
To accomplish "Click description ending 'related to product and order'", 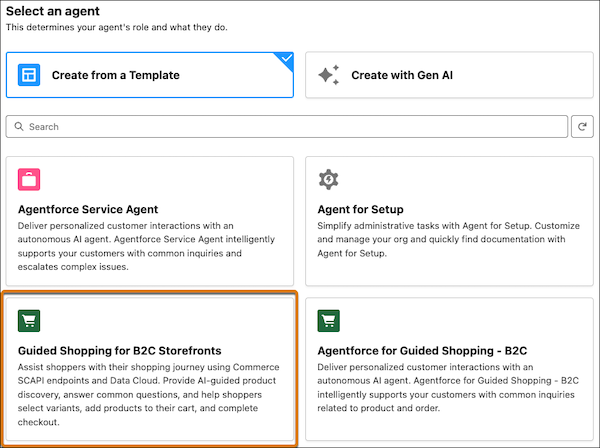I will [448, 388].
